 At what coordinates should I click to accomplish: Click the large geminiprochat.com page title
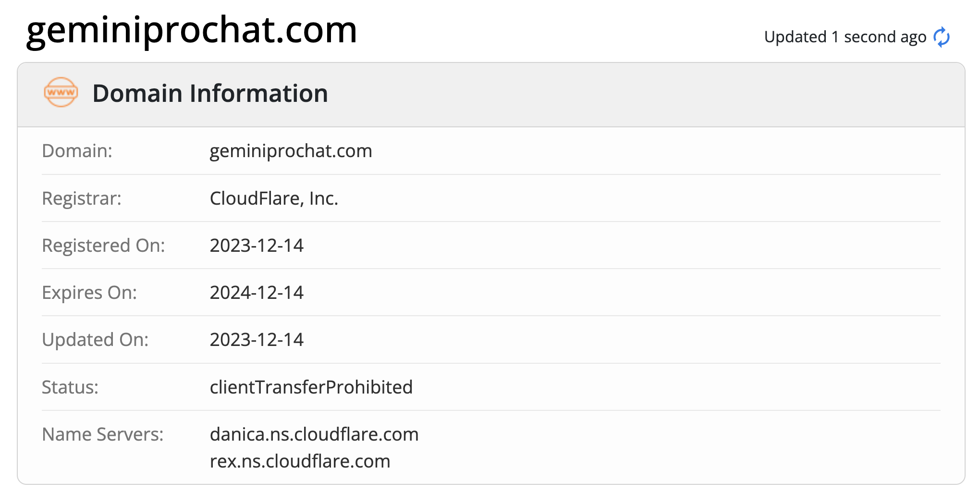pos(192,30)
